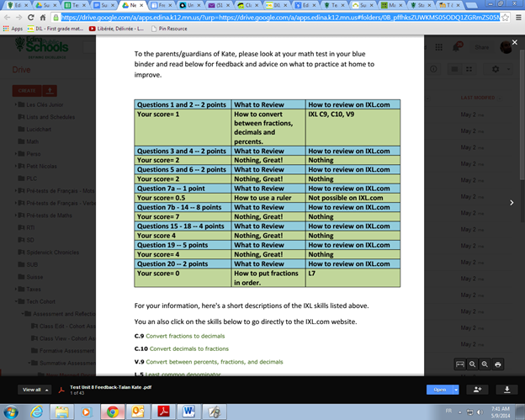Expand the Petit Nicolas folder
525x420 pixels.
point(15,166)
